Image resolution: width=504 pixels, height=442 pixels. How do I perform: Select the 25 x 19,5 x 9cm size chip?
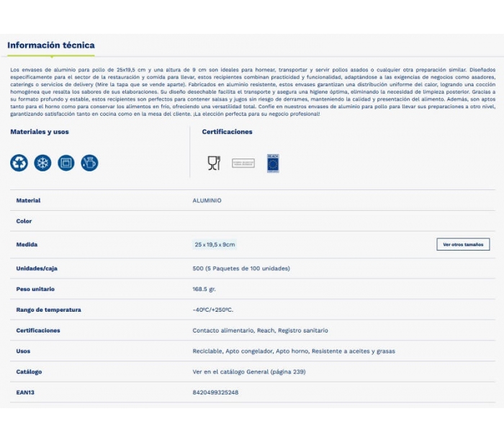tap(215, 245)
